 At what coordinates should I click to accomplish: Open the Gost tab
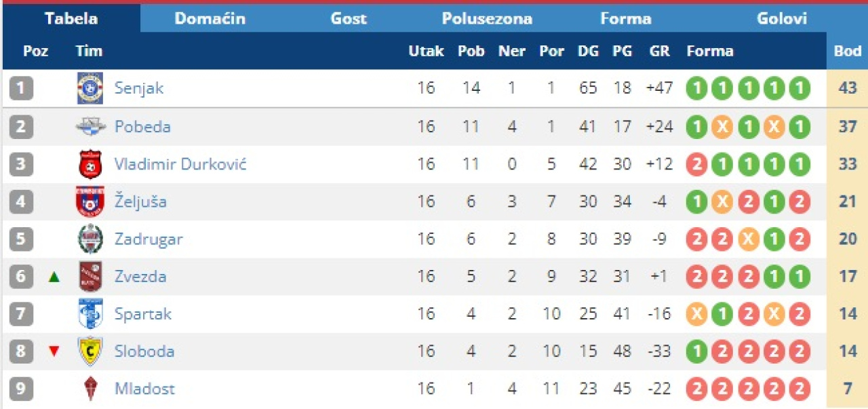click(x=349, y=19)
